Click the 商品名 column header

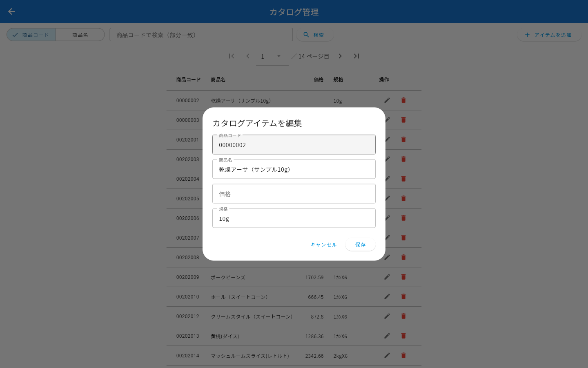tap(218, 80)
